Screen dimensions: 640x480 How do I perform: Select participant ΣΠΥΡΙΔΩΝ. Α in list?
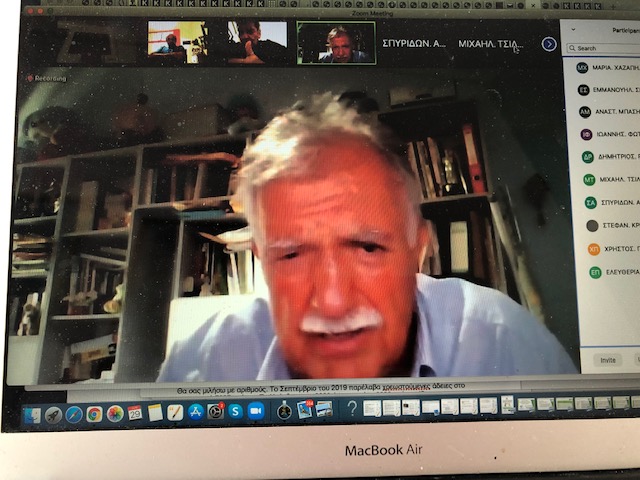tap(612, 202)
